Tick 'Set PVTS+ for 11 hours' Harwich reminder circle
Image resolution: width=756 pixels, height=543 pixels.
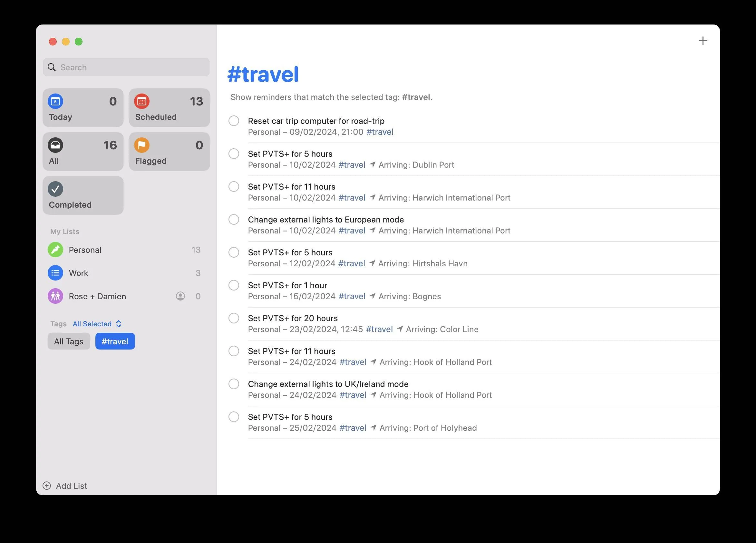(234, 186)
